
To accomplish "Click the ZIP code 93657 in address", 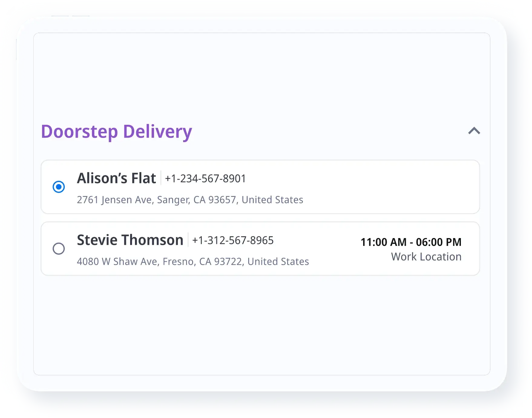I will (222, 200).
